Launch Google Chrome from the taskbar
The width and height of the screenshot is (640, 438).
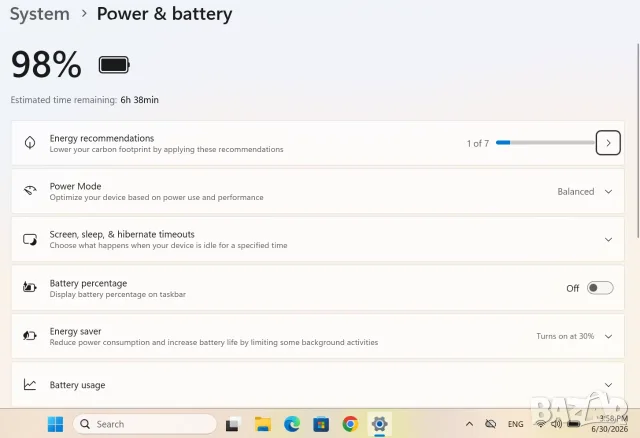pos(350,424)
